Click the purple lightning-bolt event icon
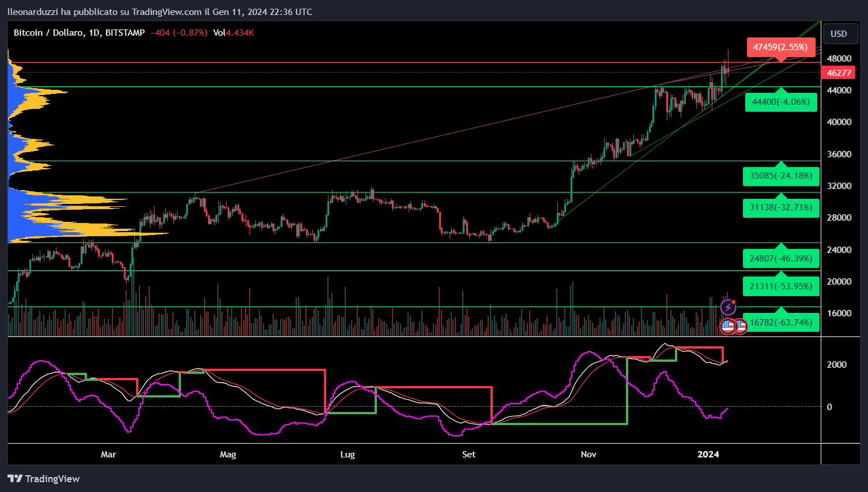This screenshot has width=868, height=492. tap(729, 307)
